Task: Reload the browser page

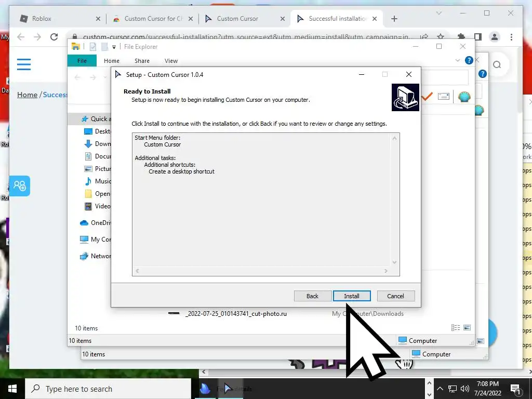Action: pyautogui.click(x=54, y=37)
